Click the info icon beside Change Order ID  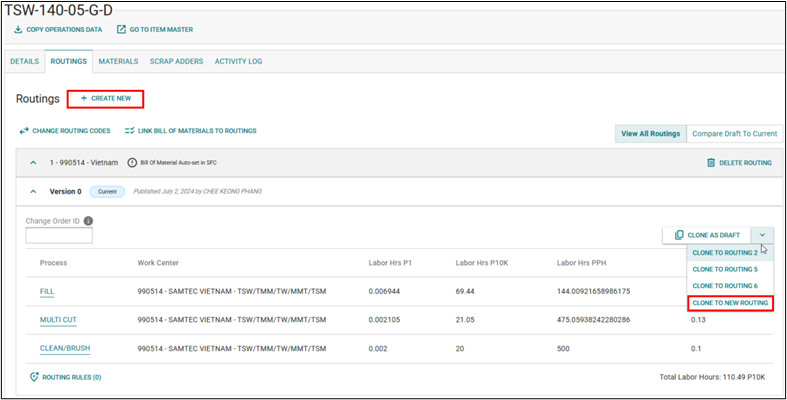(x=89, y=221)
